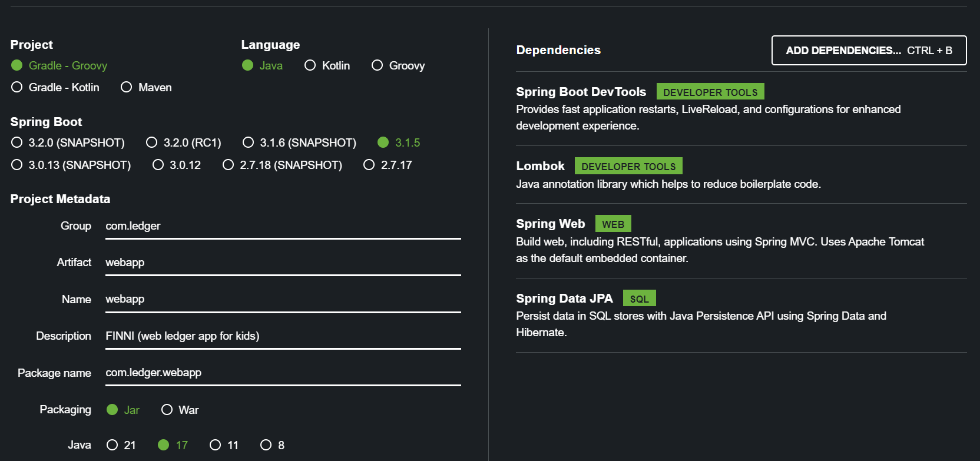Pick Spring Boot version 3.0.12
980x461 pixels.
tap(177, 165)
